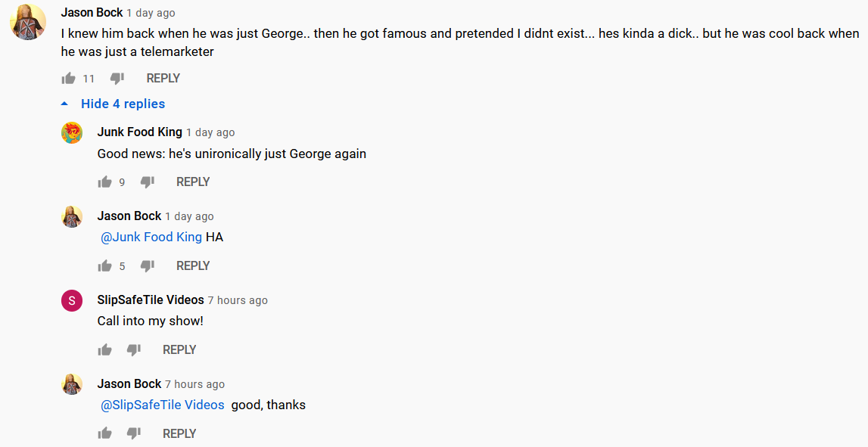Open SlipSafeTile Videos' pink S avatar
This screenshot has width=868, height=447.
tap(72, 300)
